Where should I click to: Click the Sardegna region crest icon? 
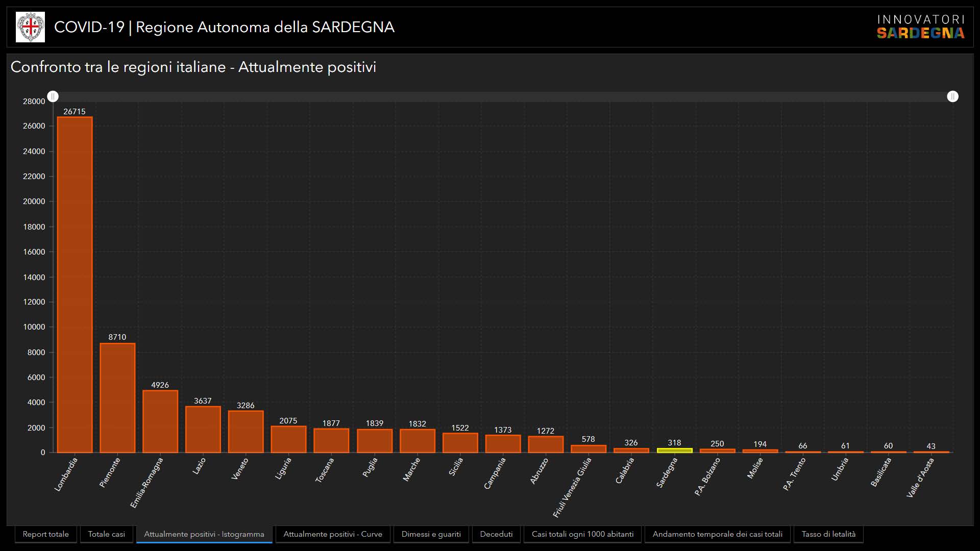click(x=30, y=27)
